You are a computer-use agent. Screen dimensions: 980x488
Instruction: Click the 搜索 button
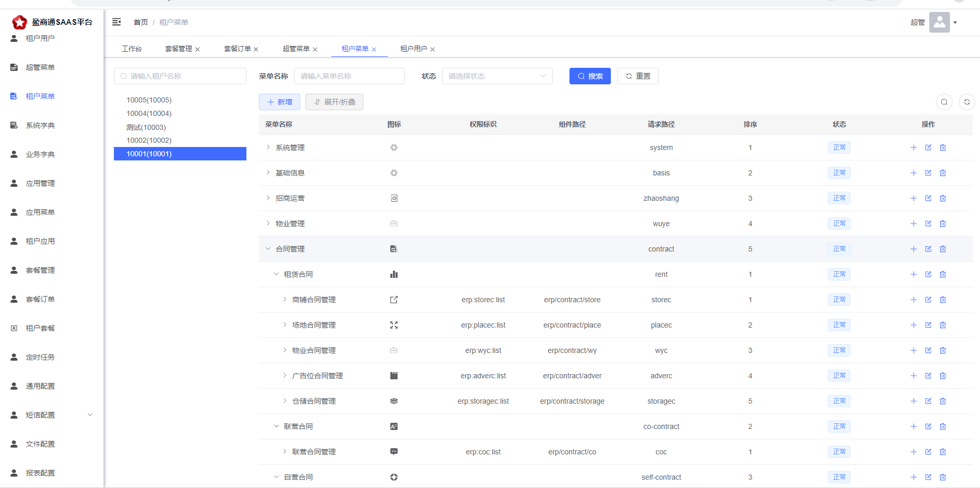[590, 76]
